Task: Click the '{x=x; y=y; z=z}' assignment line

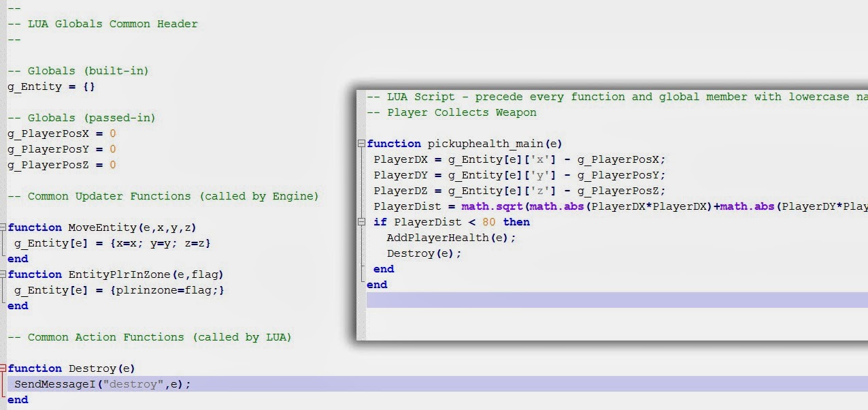Action: coord(113,243)
